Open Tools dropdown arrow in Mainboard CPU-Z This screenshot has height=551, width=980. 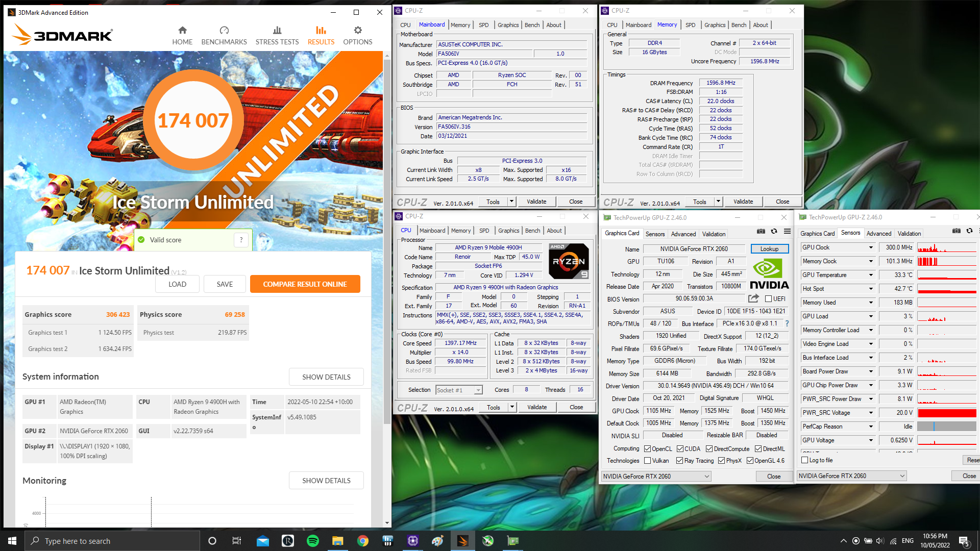511,202
